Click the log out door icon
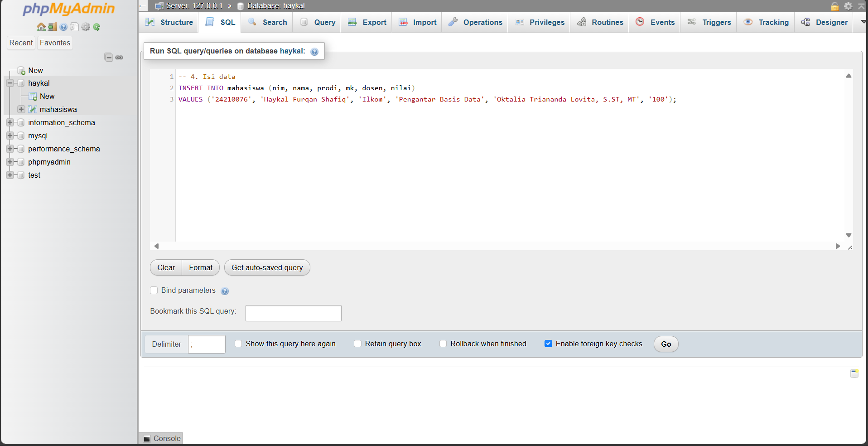 tap(53, 27)
